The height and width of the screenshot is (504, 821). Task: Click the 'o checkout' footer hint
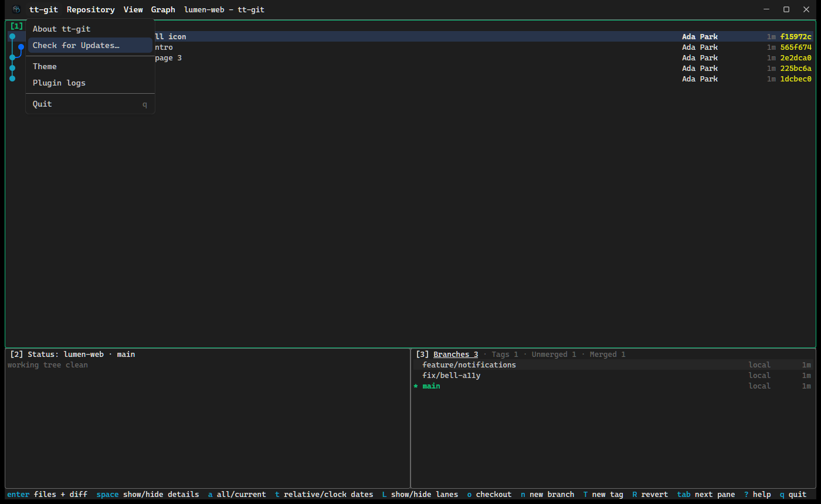pyautogui.click(x=489, y=494)
